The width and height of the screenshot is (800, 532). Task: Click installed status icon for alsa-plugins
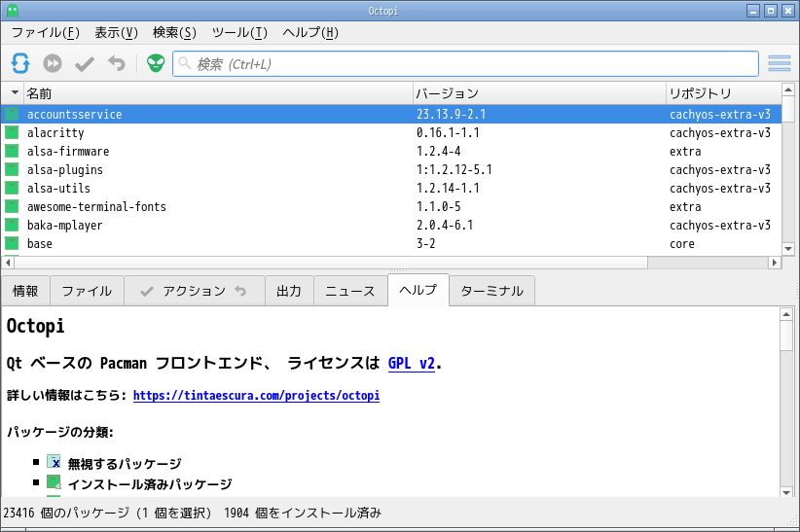tap(12, 169)
